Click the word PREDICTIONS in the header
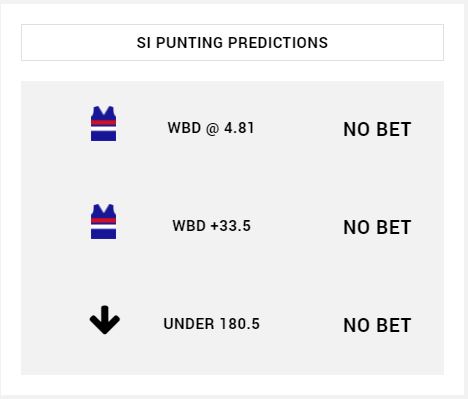Image resolution: width=468 pixels, height=399 pixels. click(278, 43)
